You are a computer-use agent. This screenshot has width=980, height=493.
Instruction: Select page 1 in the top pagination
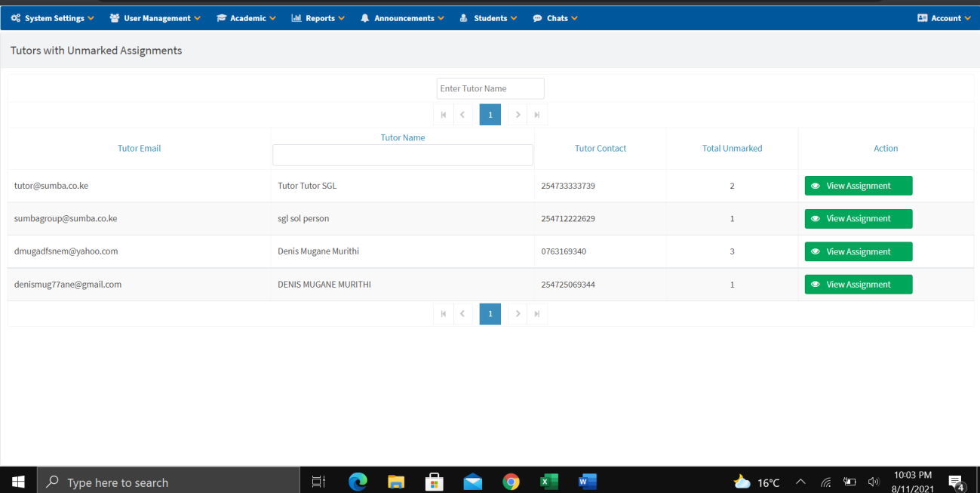(490, 115)
